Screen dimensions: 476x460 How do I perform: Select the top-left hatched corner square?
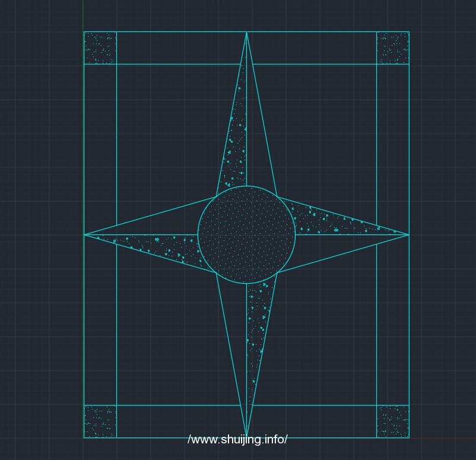click(100, 48)
